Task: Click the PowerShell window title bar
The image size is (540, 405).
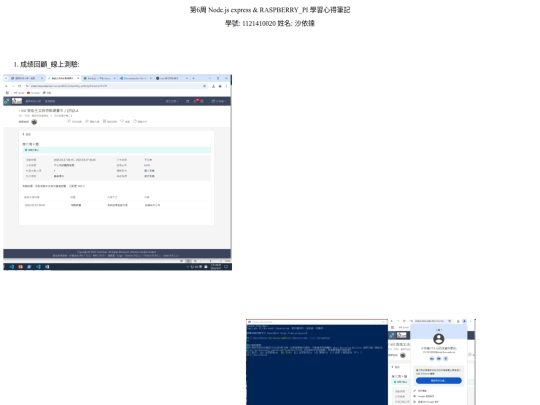Action: (317, 322)
